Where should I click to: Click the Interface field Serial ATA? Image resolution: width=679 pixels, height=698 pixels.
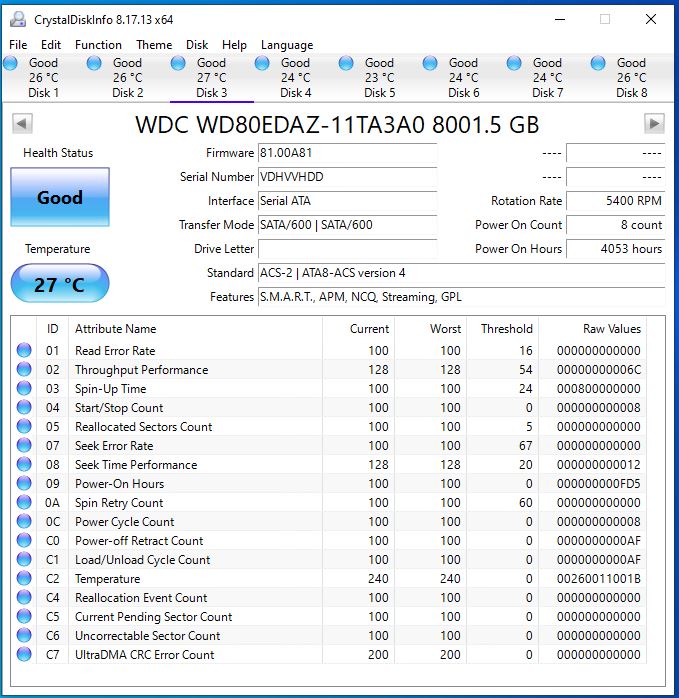[x=347, y=201]
